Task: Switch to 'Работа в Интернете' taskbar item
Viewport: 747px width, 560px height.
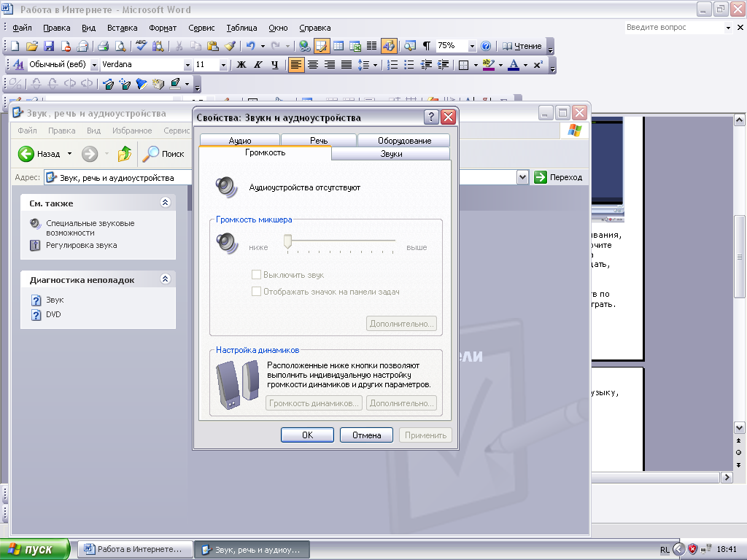Action: [135, 549]
